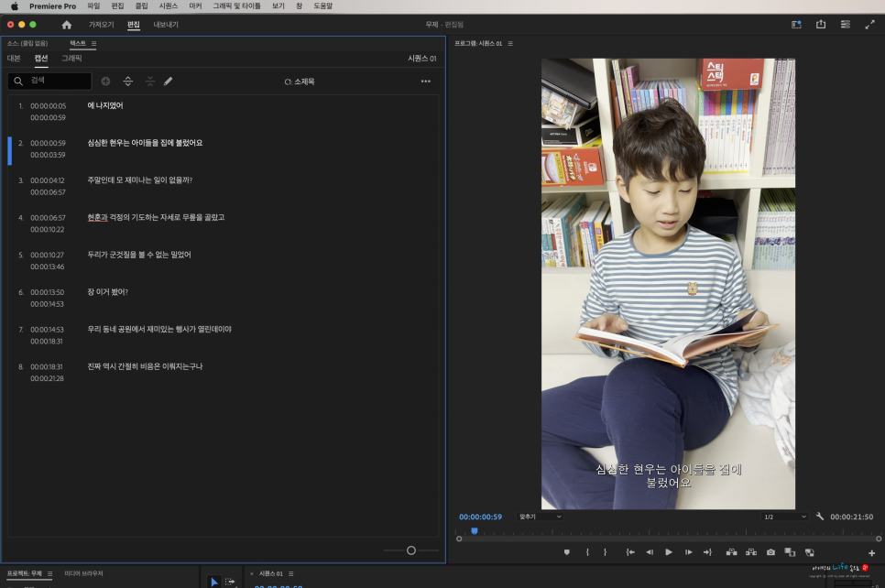This screenshot has height=588, width=885.
Task: Open the 소스: (클립 없음) panel tab
Action: click(27, 43)
